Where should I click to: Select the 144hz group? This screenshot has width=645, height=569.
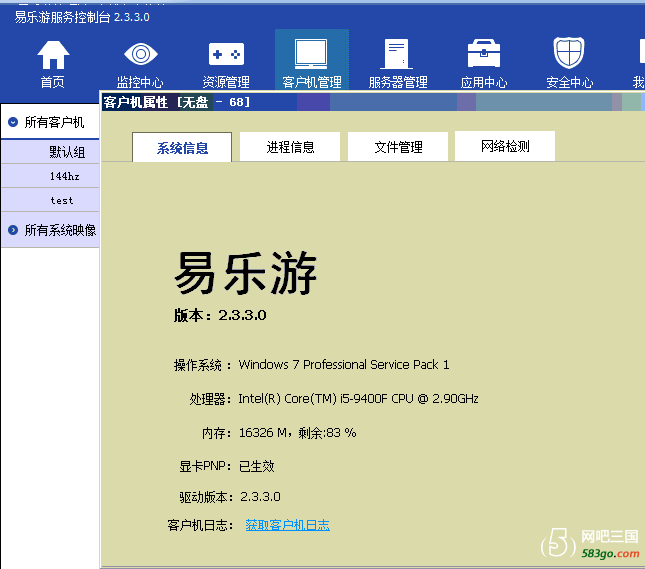[50, 176]
